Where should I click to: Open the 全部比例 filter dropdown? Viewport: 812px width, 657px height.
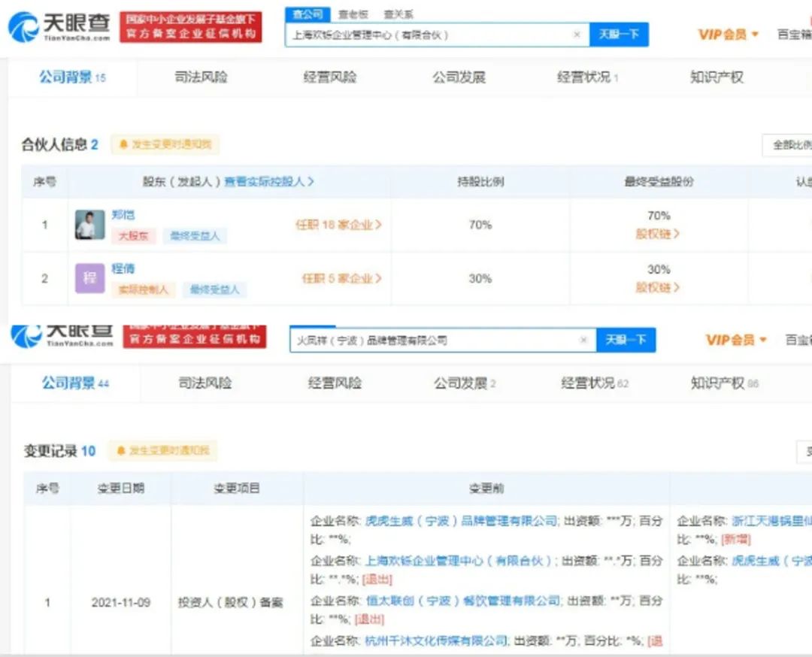click(x=788, y=145)
